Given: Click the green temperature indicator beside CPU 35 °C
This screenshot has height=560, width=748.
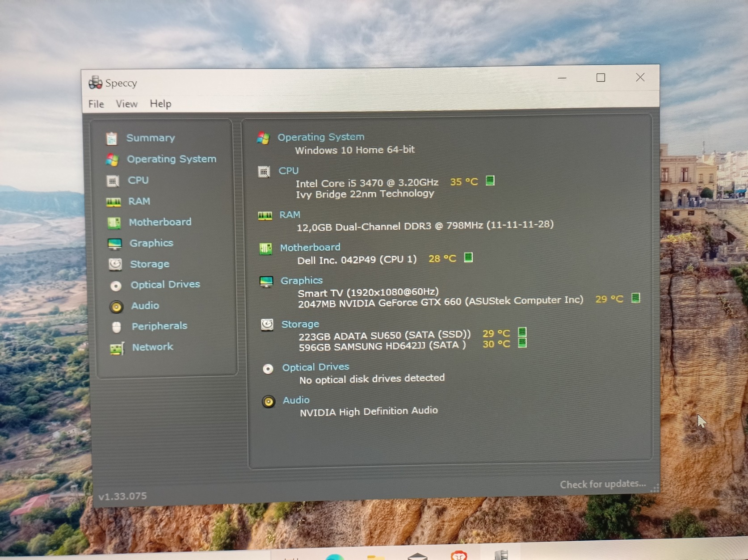Looking at the screenshot, I should [x=490, y=181].
